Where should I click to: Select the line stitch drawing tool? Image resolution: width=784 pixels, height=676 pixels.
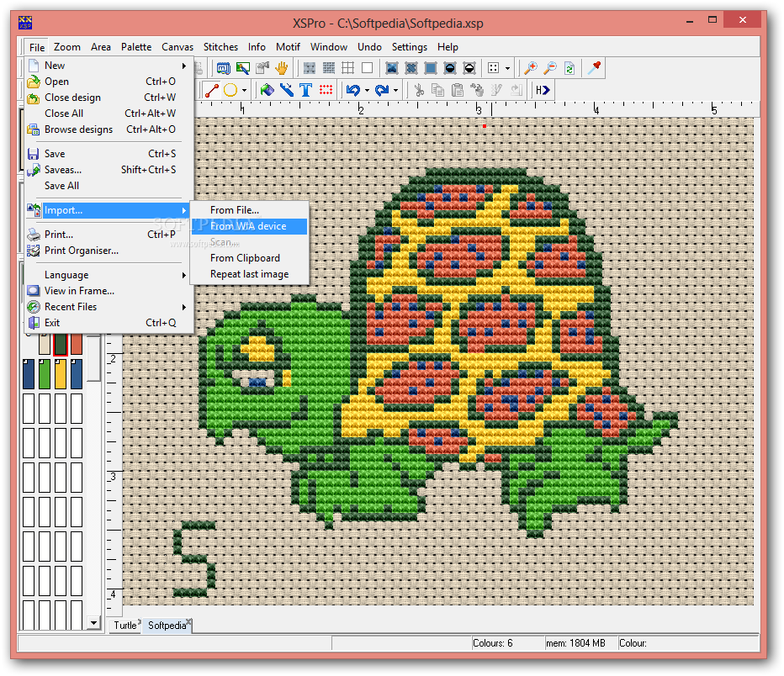click(x=212, y=91)
